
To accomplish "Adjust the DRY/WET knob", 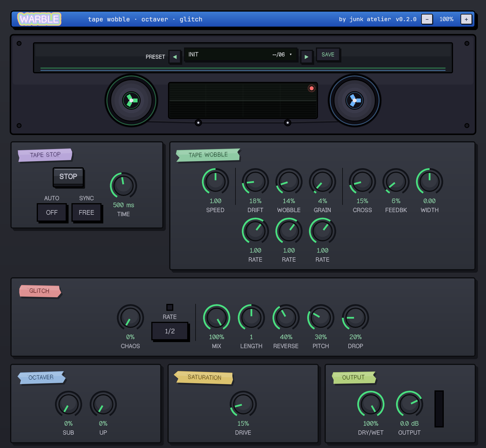I will coord(371,404).
